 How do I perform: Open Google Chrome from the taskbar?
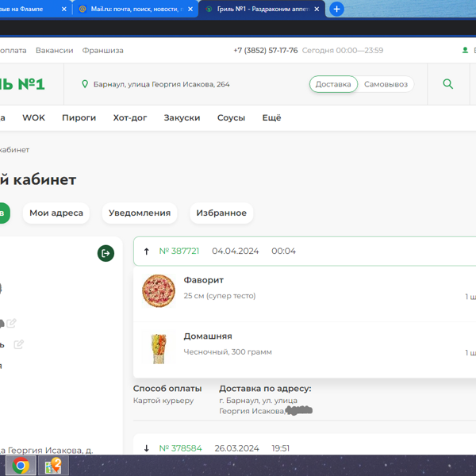21,466
